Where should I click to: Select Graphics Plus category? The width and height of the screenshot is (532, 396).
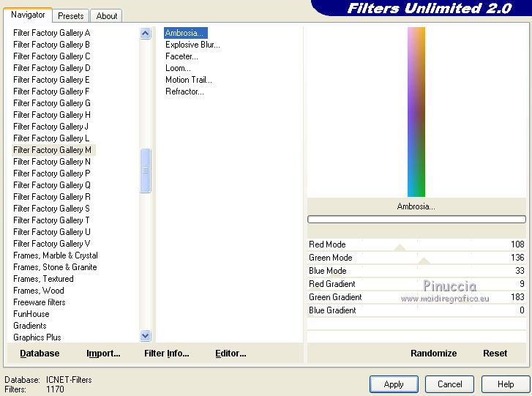[37, 337]
